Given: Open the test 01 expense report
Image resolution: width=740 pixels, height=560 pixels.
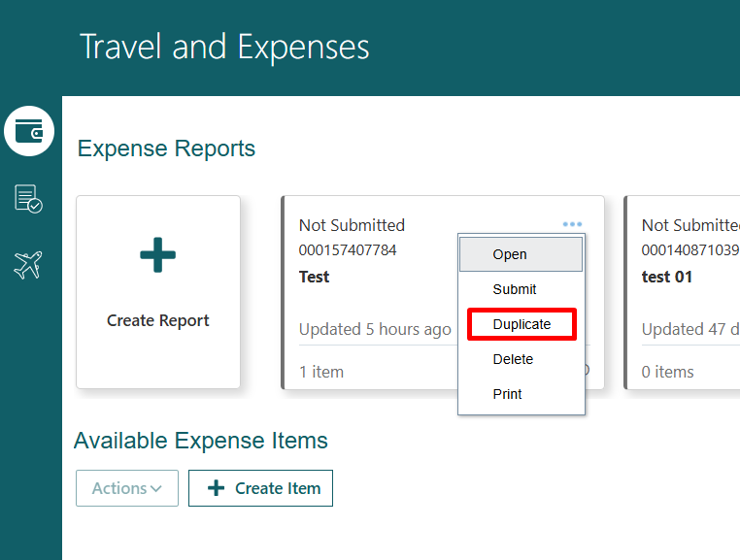Looking at the screenshot, I should coord(666,277).
